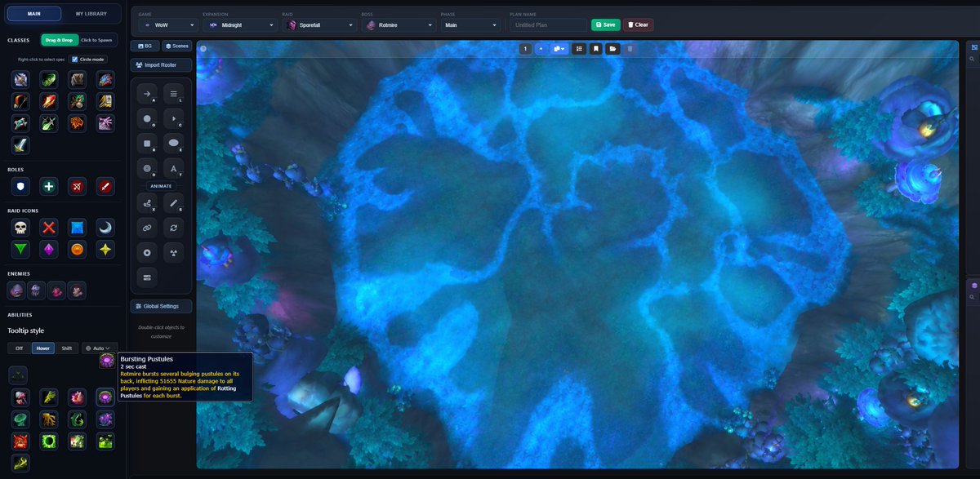Select the ranged bow role icon
Screen dimensions: 980x479
pos(78,187)
